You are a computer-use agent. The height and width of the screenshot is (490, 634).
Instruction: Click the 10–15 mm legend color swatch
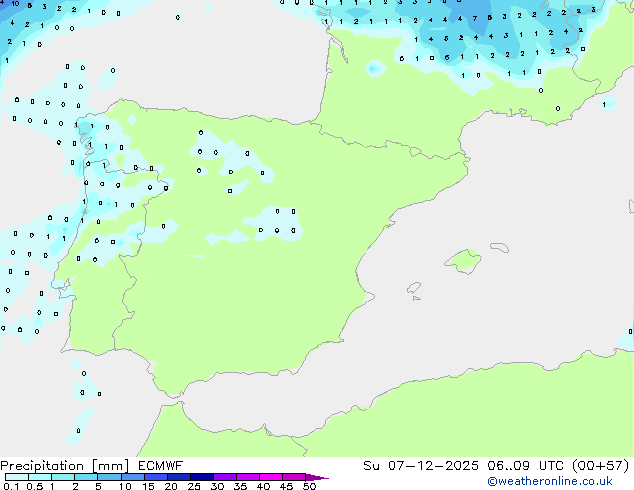coord(133,477)
